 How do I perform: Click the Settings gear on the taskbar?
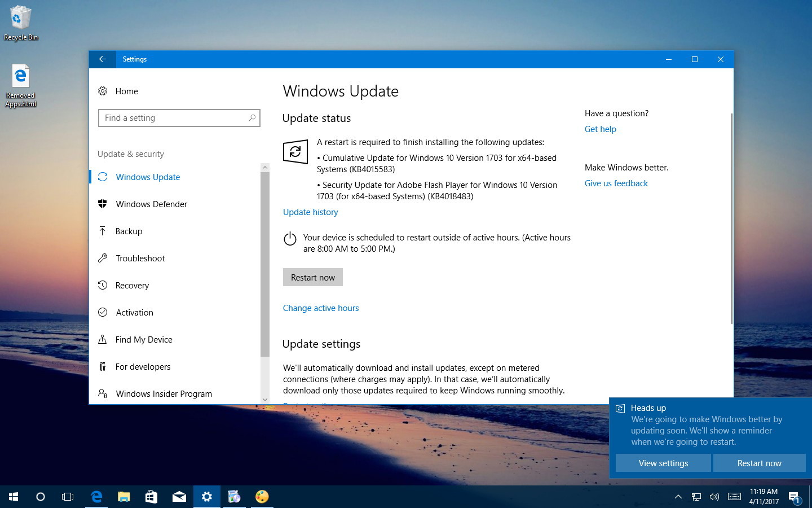(207, 497)
